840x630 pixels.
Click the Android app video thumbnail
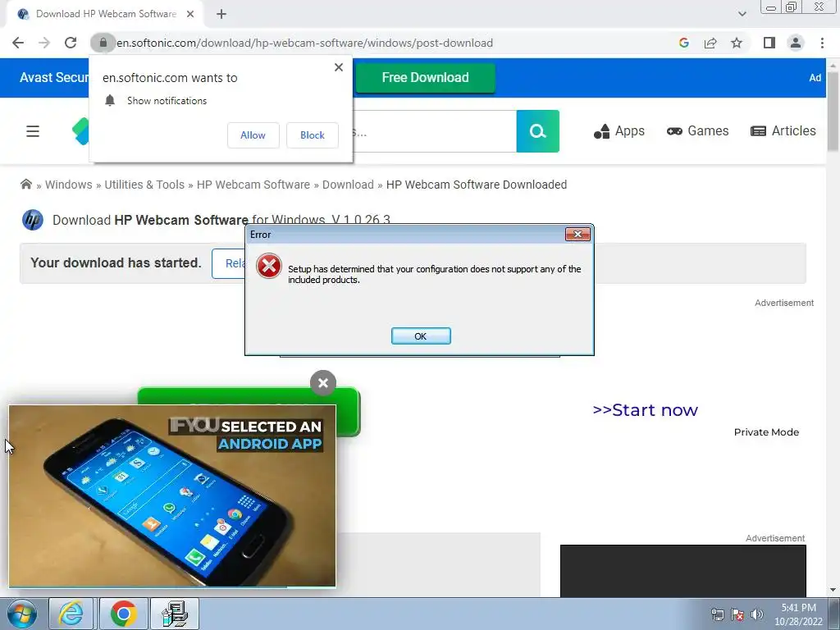(x=172, y=496)
